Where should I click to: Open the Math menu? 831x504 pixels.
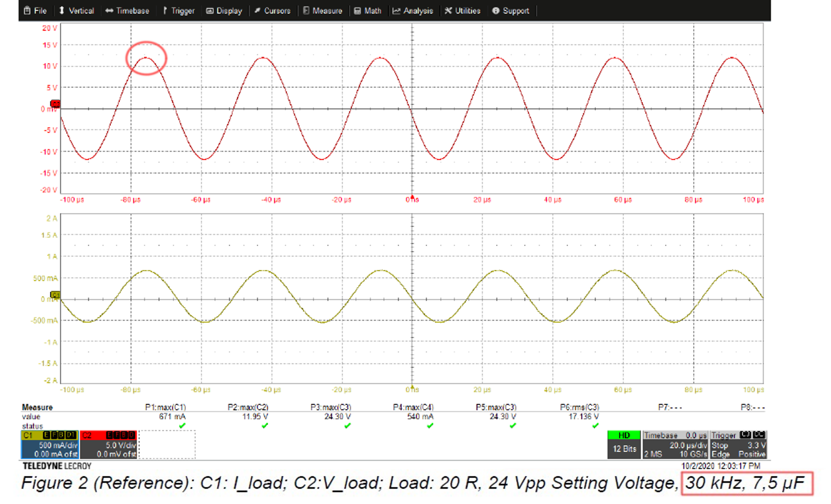coord(368,11)
